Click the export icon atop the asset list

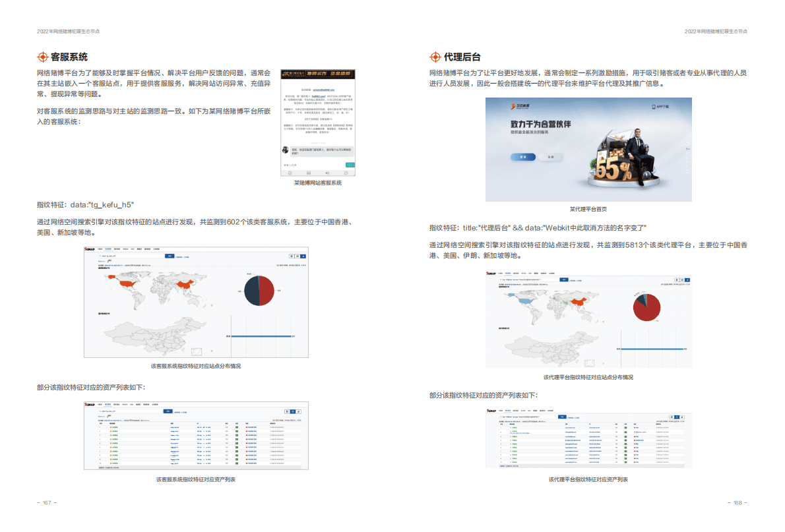coord(298,411)
